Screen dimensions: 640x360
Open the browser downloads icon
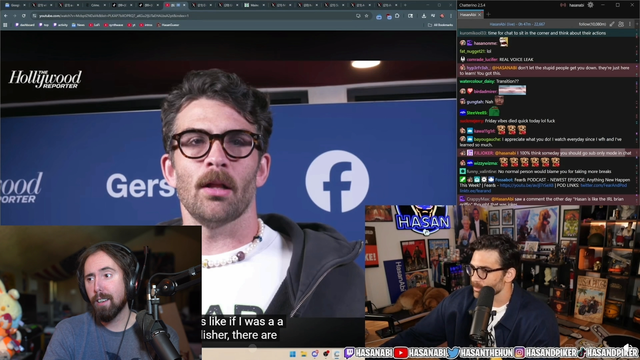click(424, 16)
